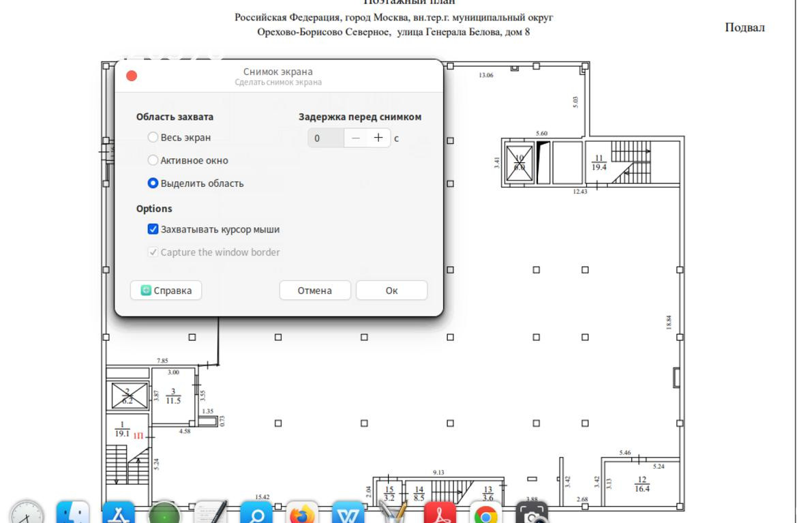Screen dimensions: 812x523
Task: Click the Задержка перед снимком heading
Action: coord(360,117)
